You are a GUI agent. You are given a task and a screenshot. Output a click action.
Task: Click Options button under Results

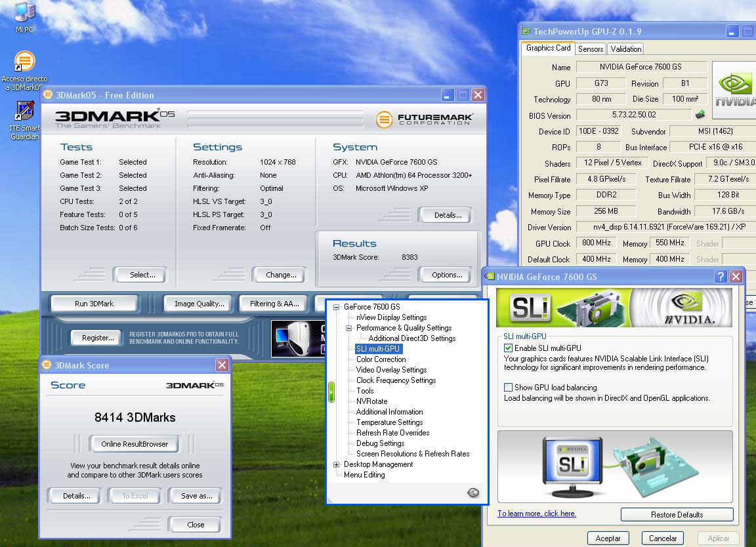pyautogui.click(x=446, y=275)
